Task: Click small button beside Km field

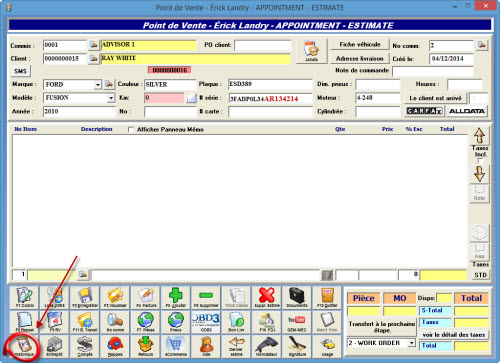Action: (x=191, y=98)
